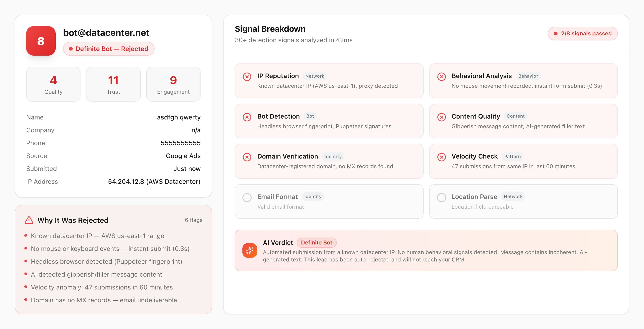The width and height of the screenshot is (644, 329).
Task: Click the IP Reputation rejection icon
Action: click(247, 77)
